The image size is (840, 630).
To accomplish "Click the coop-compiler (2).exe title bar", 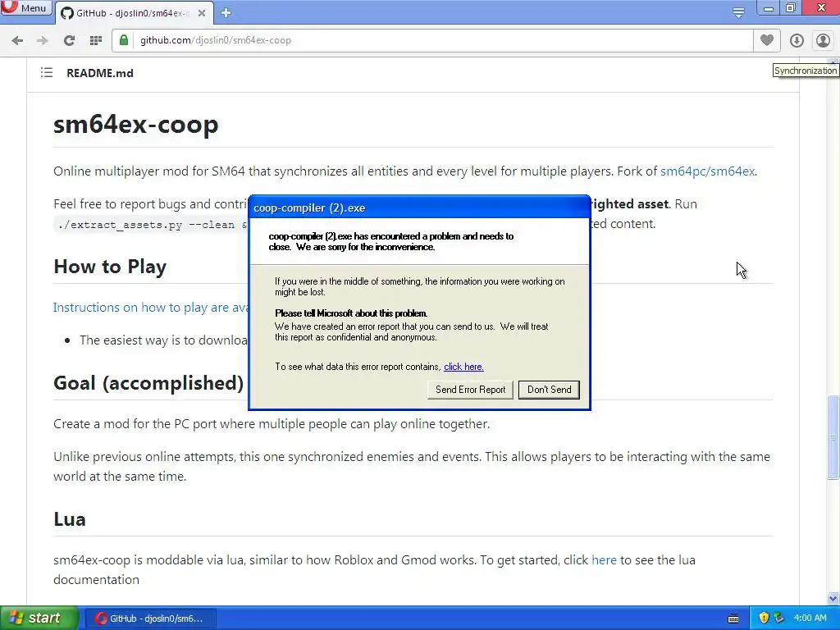I will click(419, 208).
